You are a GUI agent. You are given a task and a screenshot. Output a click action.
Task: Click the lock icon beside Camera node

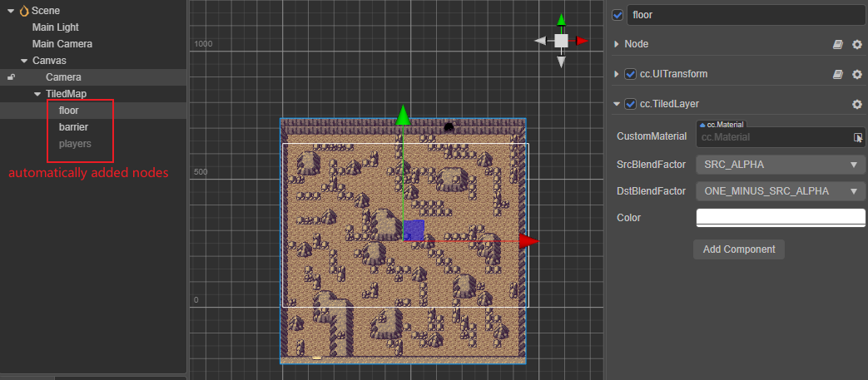coord(11,77)
